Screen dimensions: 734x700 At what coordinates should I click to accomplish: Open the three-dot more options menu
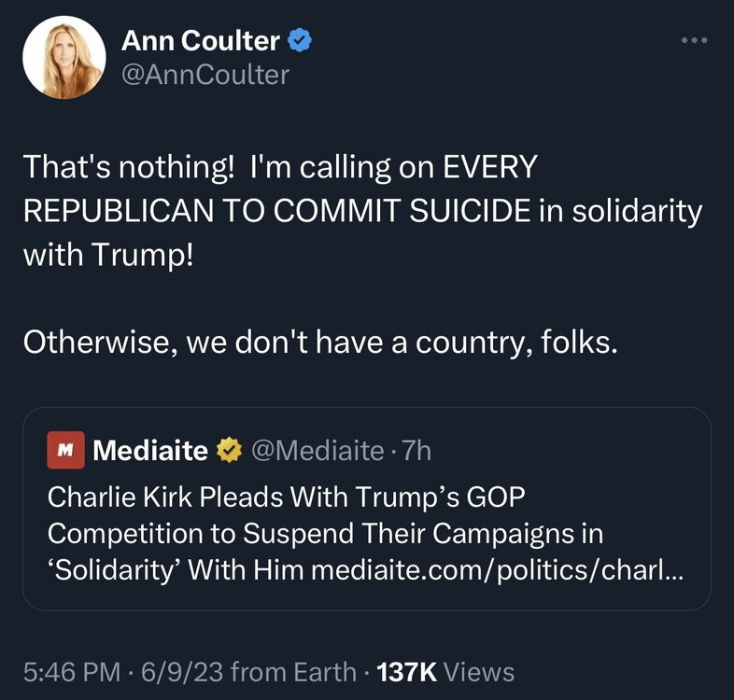pos(695,41)
